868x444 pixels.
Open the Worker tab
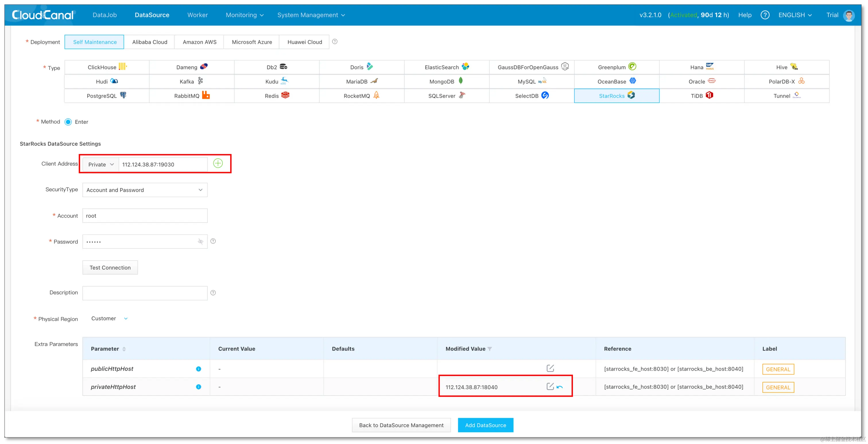coord(197,15)
